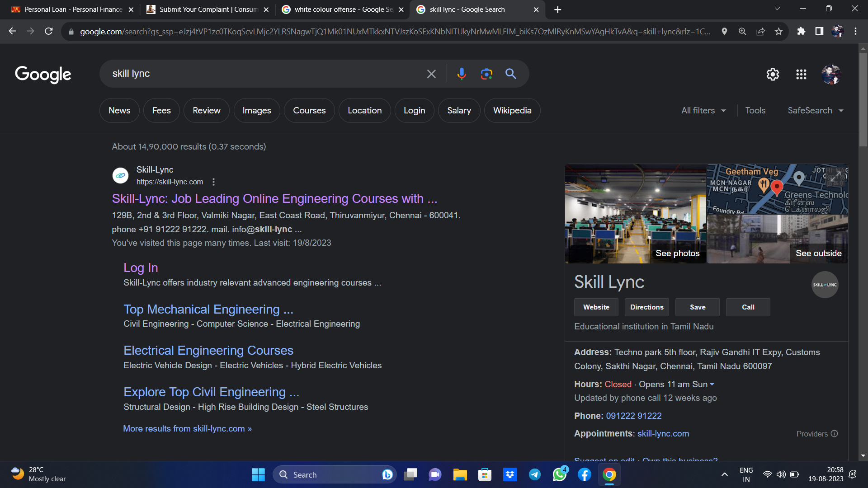The image size is (868, 488).
Task: Open Tools search options
Action: pos(755,110)
